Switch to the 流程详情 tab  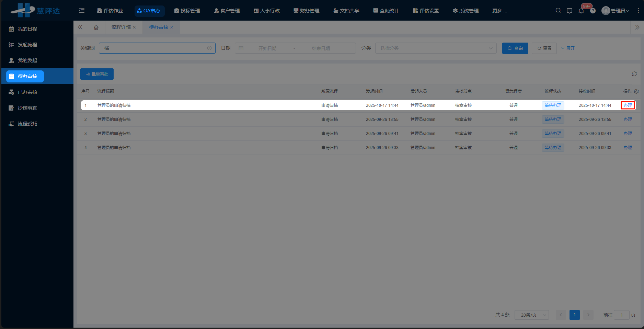121,27
